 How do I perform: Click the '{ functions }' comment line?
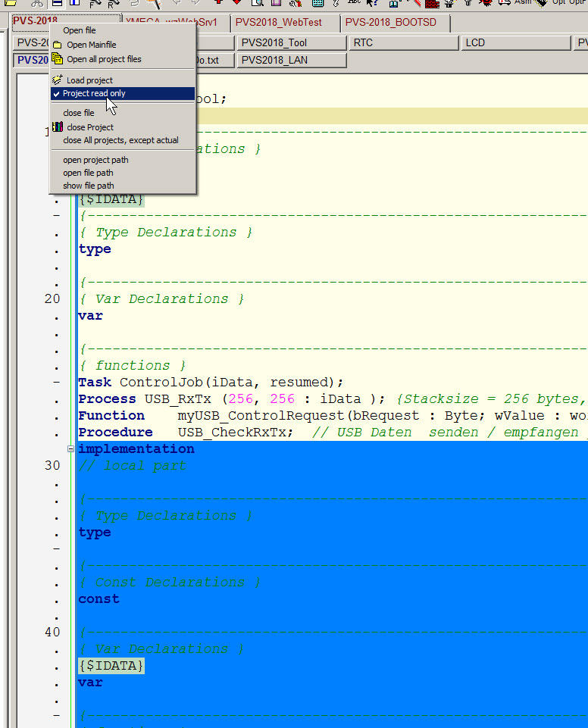(x=133, y=365)
